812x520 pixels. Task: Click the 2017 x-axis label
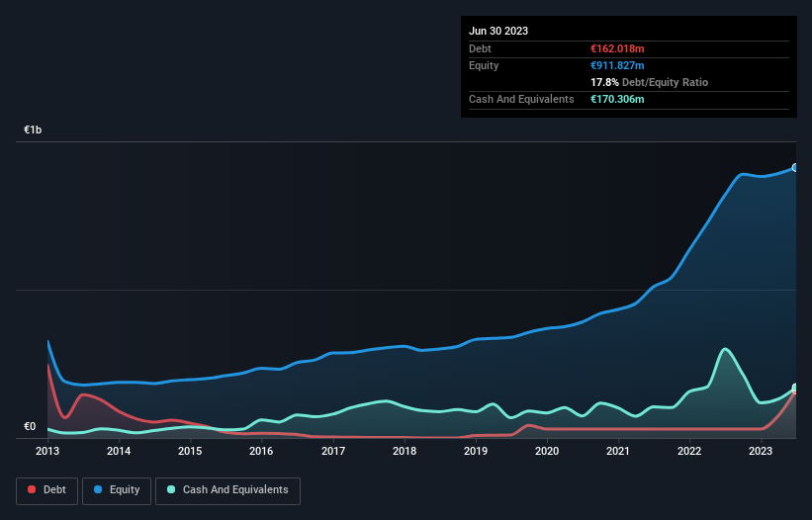click(333, 451)
